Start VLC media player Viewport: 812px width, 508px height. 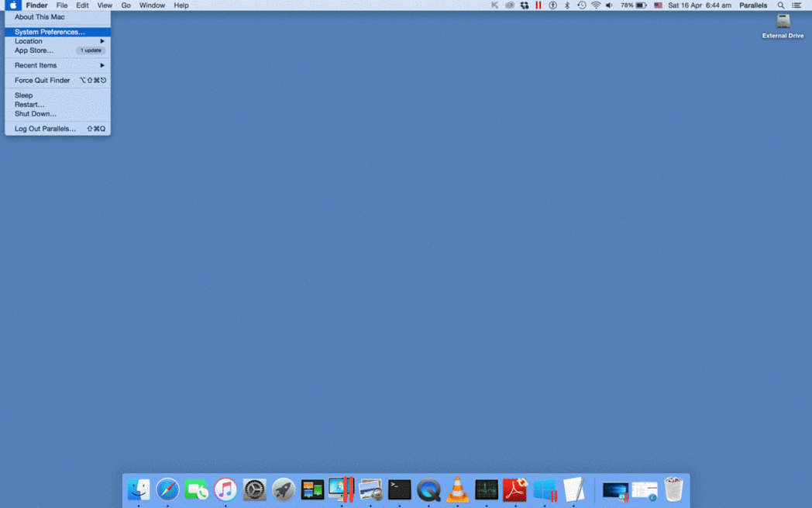click(x=457, y=490)
